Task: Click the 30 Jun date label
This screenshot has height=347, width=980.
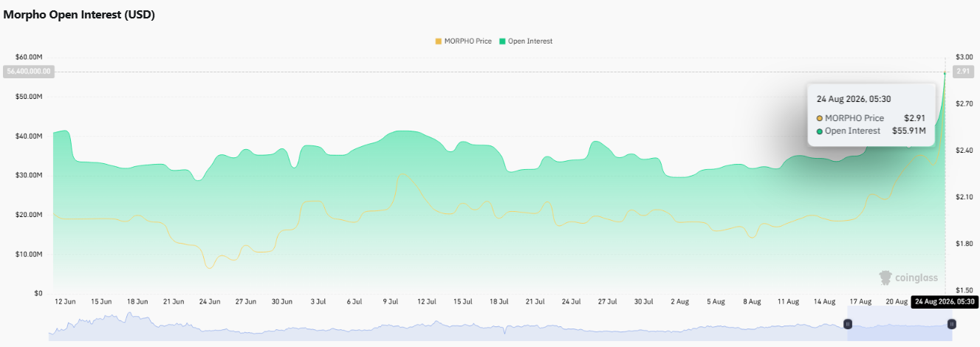Action: pos(282,301)
